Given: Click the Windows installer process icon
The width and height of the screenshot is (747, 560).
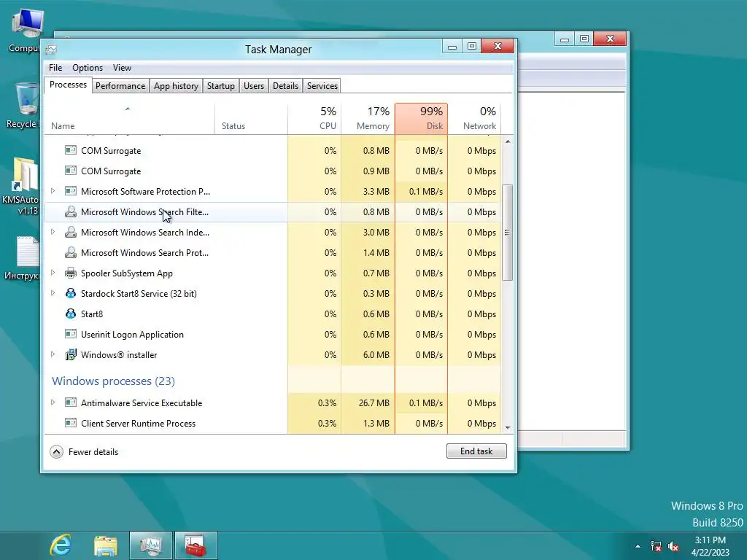Looking at the screenshot, I should click(x=71, y=355).
